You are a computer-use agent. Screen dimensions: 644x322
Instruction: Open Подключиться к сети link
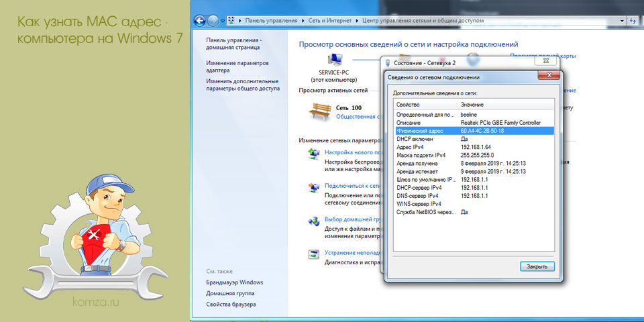click(x=354, y=185)
